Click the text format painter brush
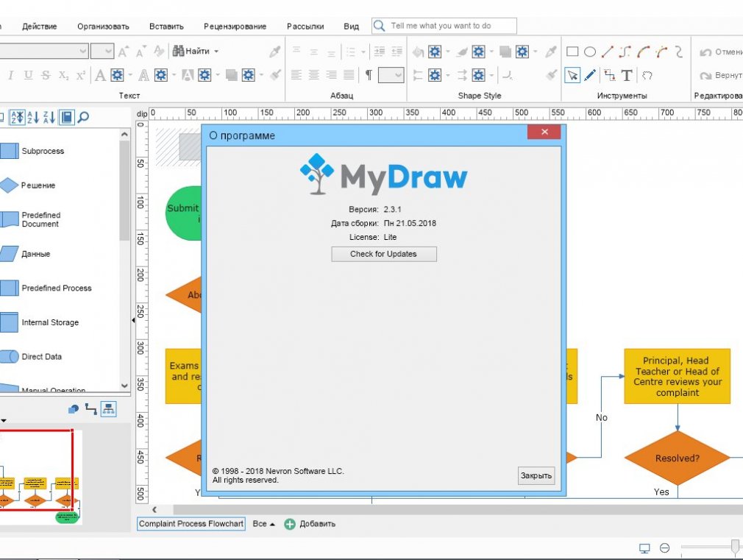Viewport: 743px width, 560px height. pyautogui.click(x=275, y=75)
